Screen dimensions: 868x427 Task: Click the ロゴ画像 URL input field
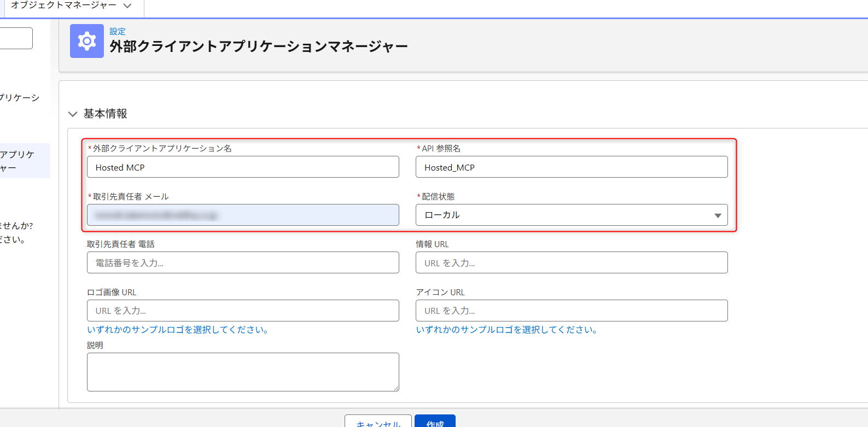[243, 311]
